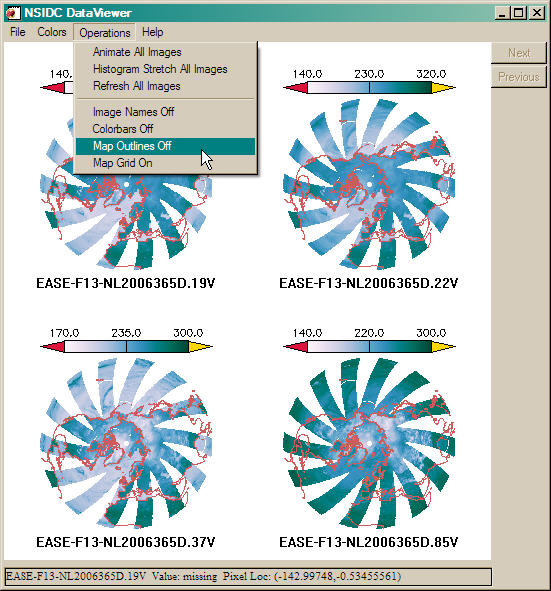Click yellow high-end arrow on 85V colorbar
This screenshot has width=551, height=591.
pyautogui.click(x=443, y=347)
